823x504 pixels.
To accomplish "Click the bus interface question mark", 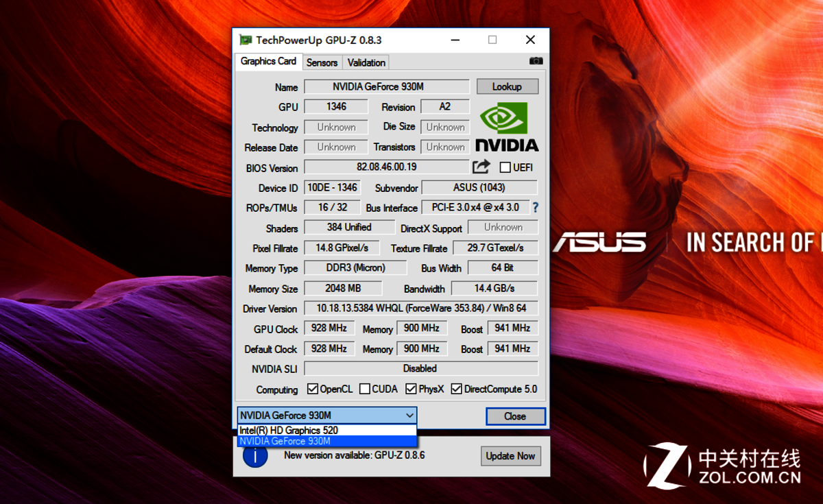I will pyautogui.click(x=535, y=207).
